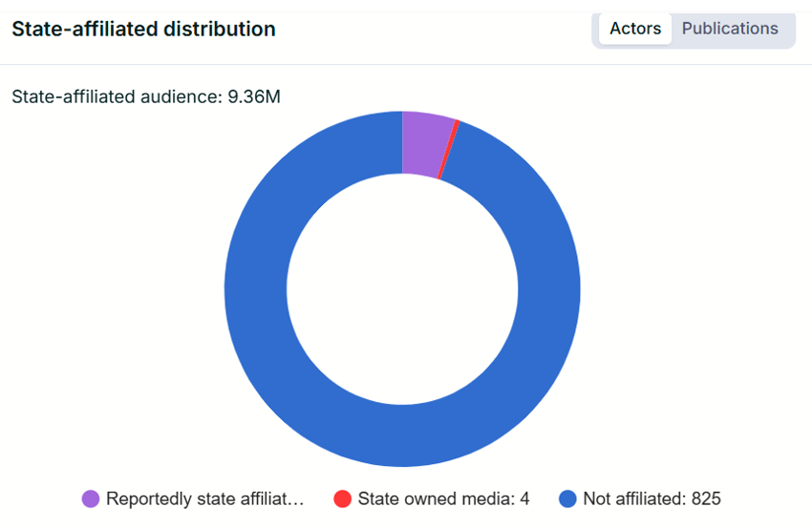Click the 'State-affiliated audience: 9.36M' text
The width and height of the screenshot is (812, 528).
pyautogui.click(x=145, y=96)
